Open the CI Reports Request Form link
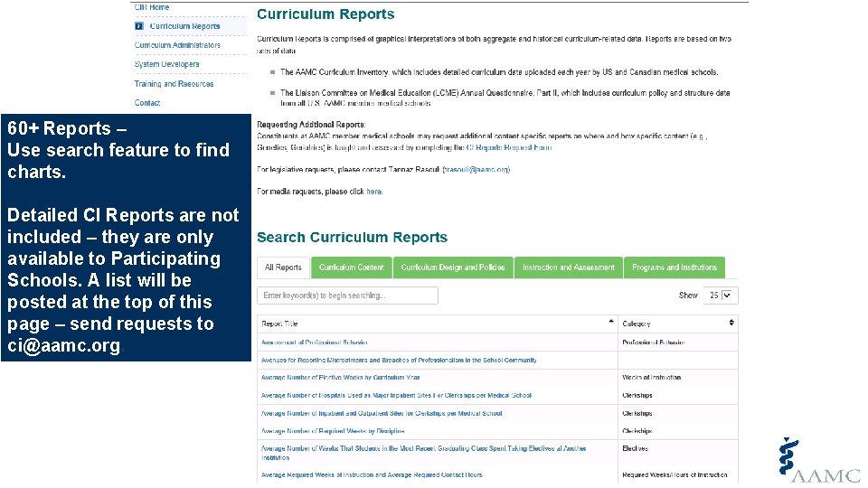 508,147
